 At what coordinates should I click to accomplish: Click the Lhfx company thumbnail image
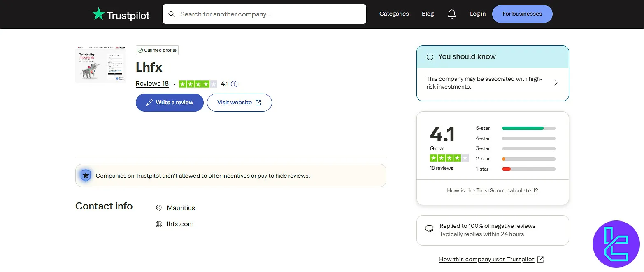click(100, 65)
